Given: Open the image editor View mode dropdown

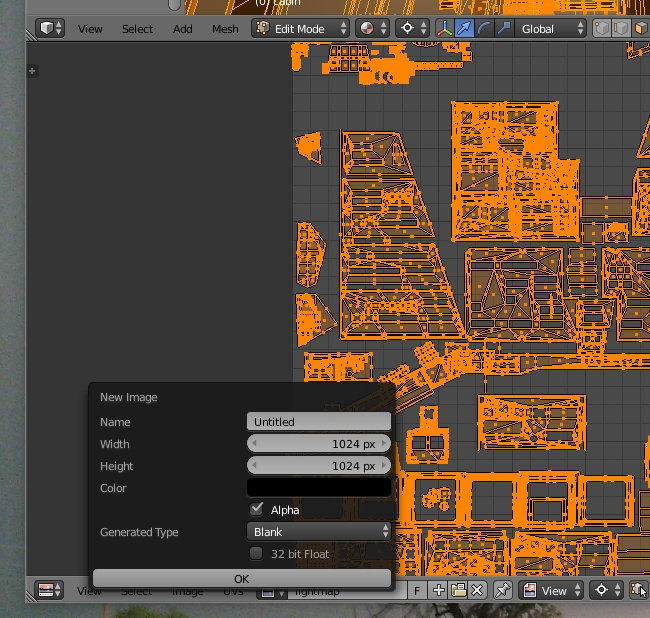Looking at the screenshot, I should coord(552,591).
